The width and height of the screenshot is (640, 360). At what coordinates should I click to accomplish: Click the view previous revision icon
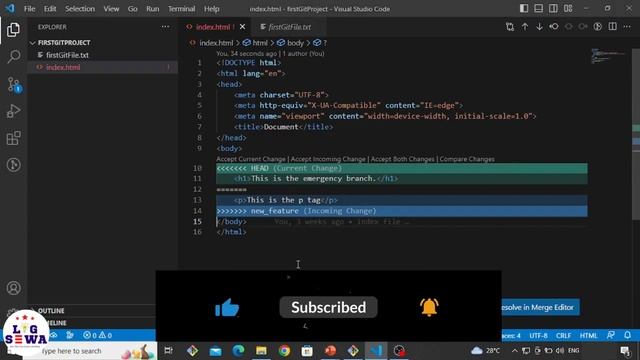point(554,27)
